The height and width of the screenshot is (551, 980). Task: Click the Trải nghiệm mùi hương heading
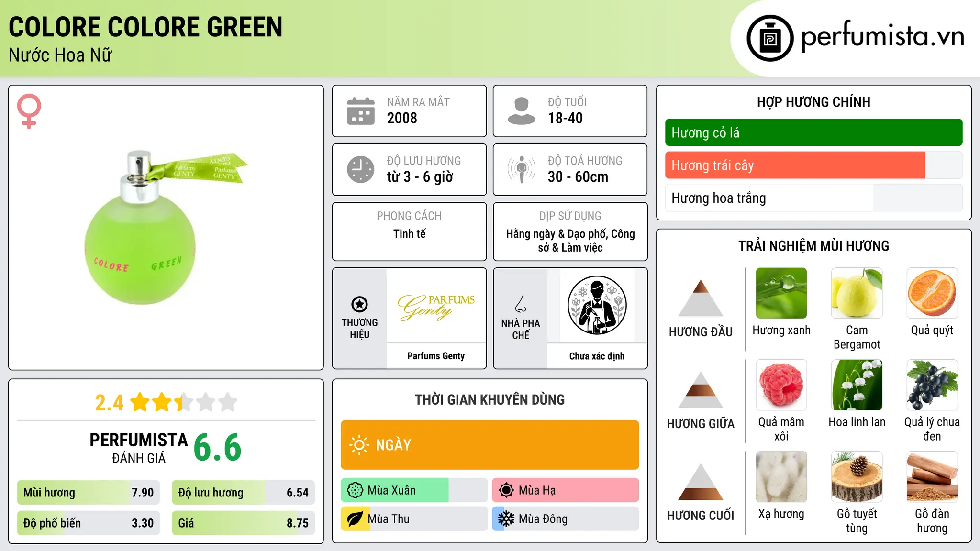[x=813, y=246]
